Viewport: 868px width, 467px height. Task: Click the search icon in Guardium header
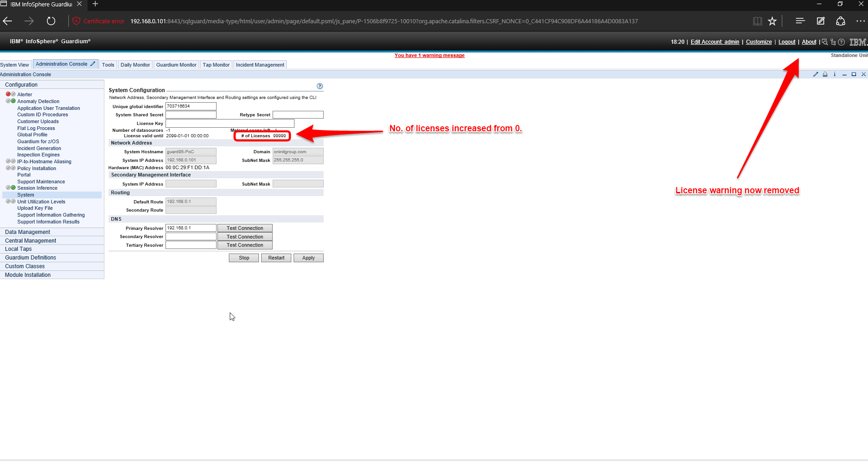pos(825,42)
